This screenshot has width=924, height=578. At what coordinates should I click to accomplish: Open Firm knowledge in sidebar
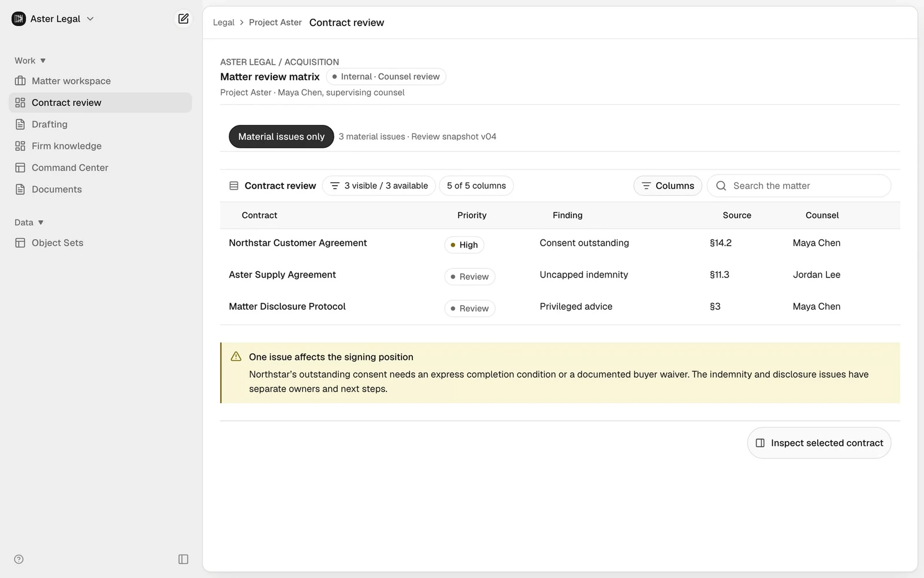pyautogui.click(x=100, y=146)
